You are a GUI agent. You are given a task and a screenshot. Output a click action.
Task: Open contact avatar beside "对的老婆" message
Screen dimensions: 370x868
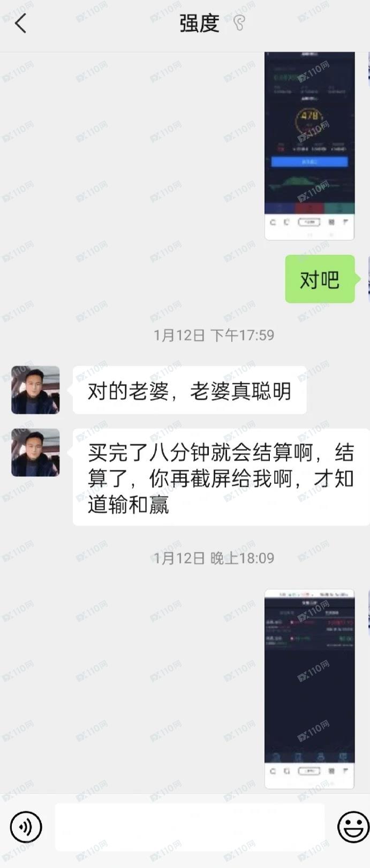click(35, 390)
